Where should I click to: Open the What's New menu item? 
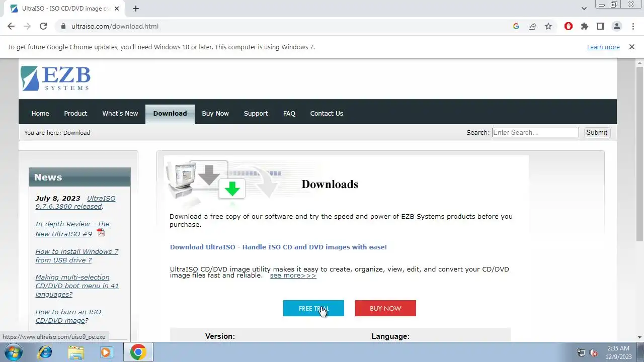tap(120, 114)
